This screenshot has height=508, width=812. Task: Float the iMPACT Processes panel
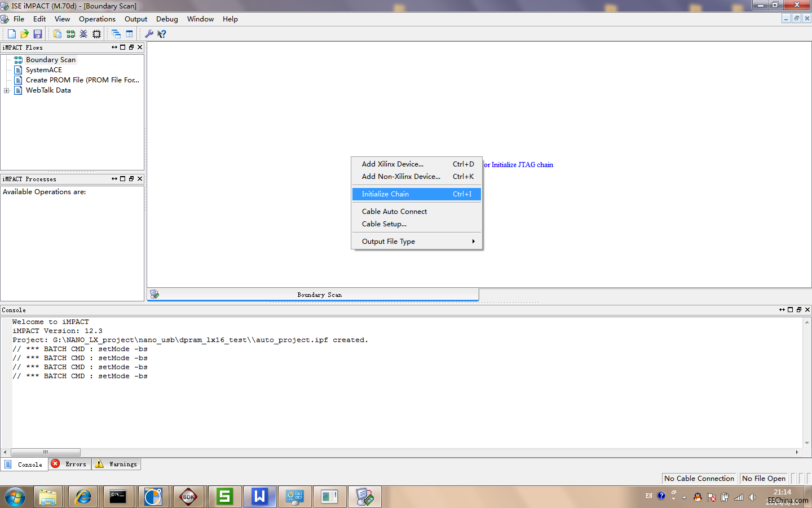114,179
